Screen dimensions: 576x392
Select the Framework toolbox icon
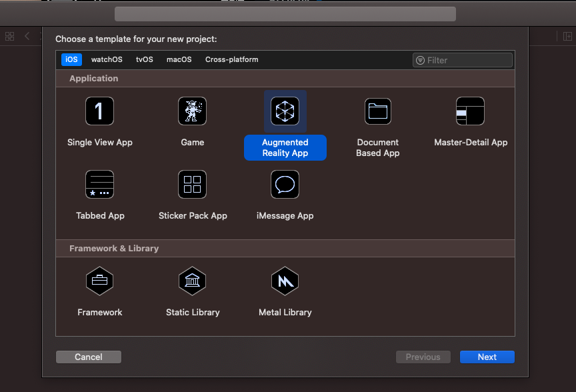pyautogui.click(x=99, y=281)
